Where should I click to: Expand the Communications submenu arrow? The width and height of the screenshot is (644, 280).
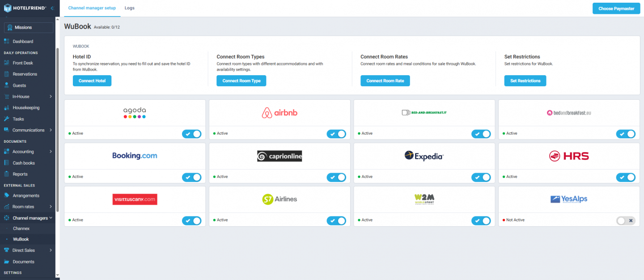pyautogui.click(x=51, y=130)
